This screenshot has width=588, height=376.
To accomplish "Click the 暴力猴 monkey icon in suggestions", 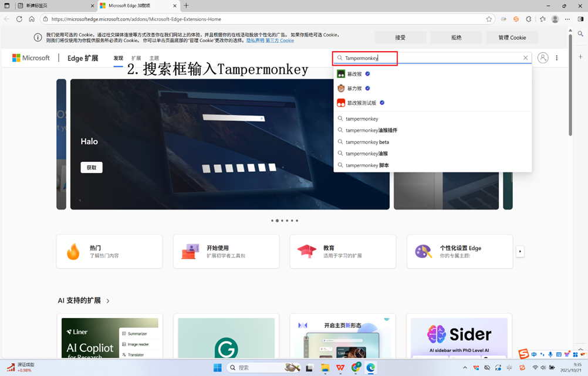I will coord(341,88).
